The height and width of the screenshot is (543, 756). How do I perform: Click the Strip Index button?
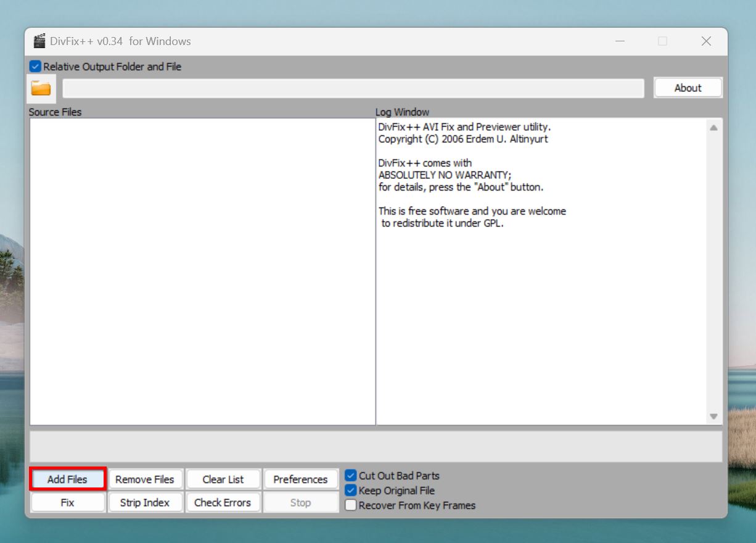point(145,502)
